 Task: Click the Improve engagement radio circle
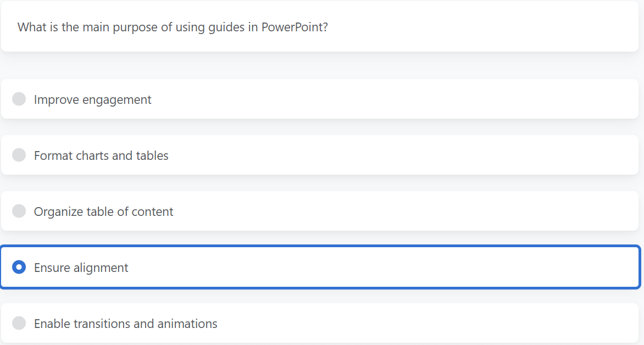point(19,99)
